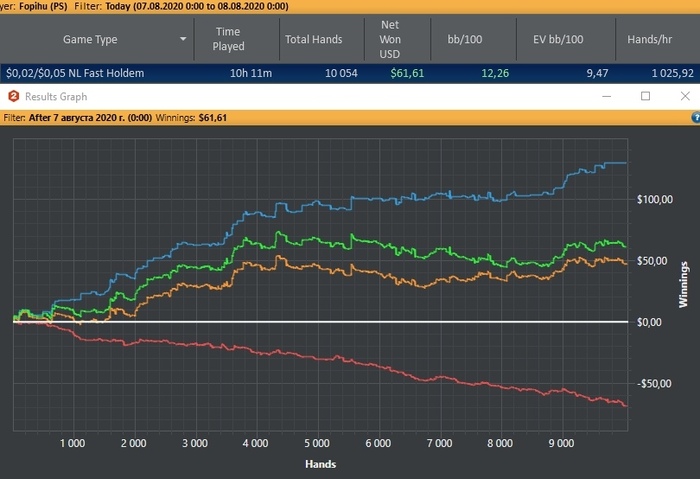700x479 pixels.
Task: Open the blue help question-mark icon
Action: (x=696, y=117)
